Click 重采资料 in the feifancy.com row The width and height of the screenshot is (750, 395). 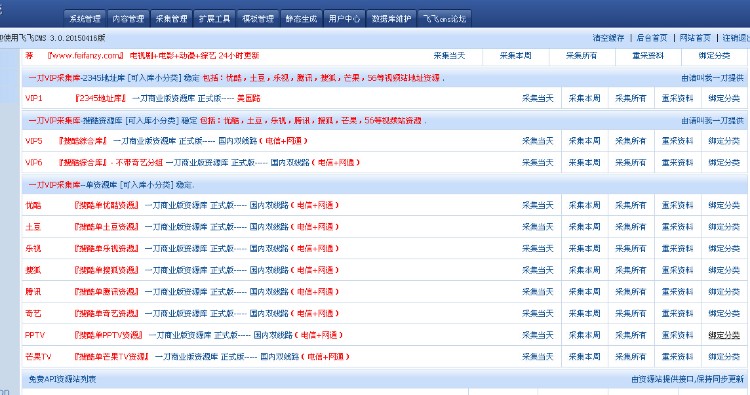tap(648, 55)
